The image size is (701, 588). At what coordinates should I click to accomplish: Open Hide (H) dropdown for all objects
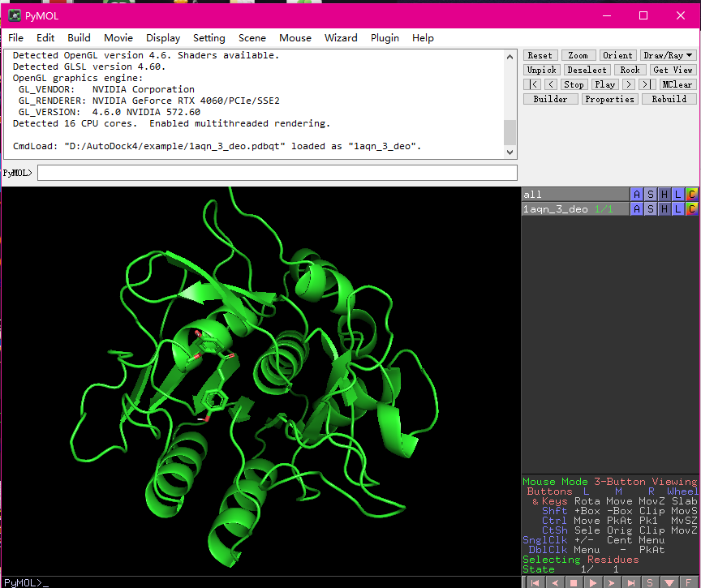pos(664,195)
